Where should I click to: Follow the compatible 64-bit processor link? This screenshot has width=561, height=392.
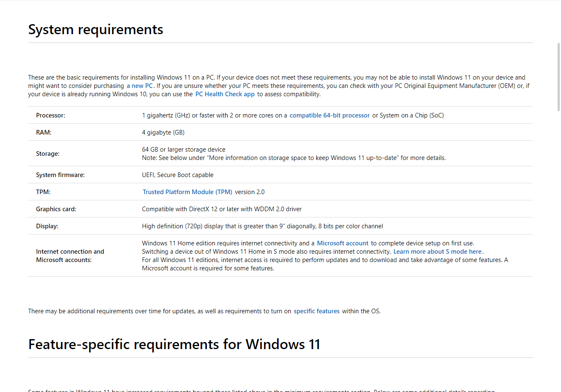[330, 115]
